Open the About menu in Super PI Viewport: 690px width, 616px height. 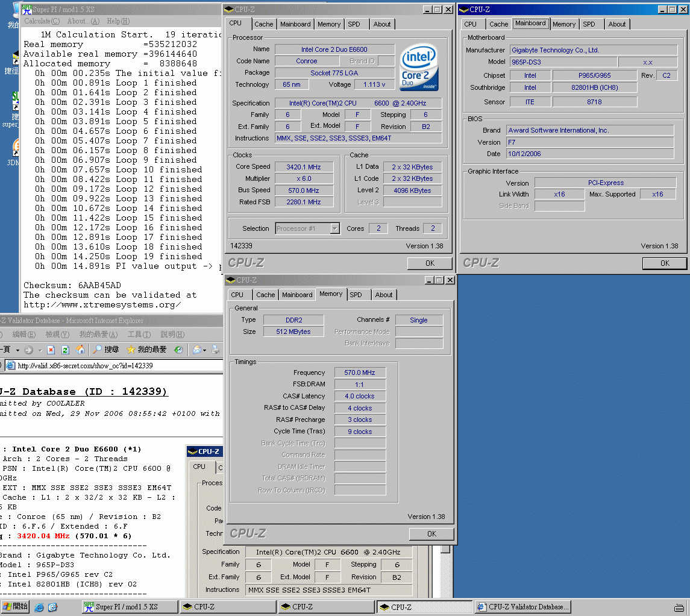coord(83,21)
